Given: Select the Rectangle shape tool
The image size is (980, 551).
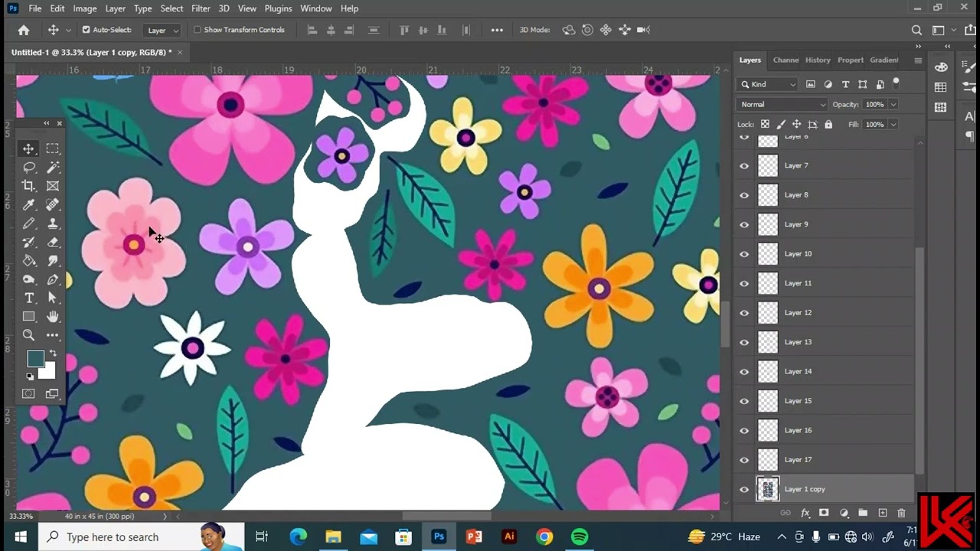Looking at the screenshot, I should (28, 317).
